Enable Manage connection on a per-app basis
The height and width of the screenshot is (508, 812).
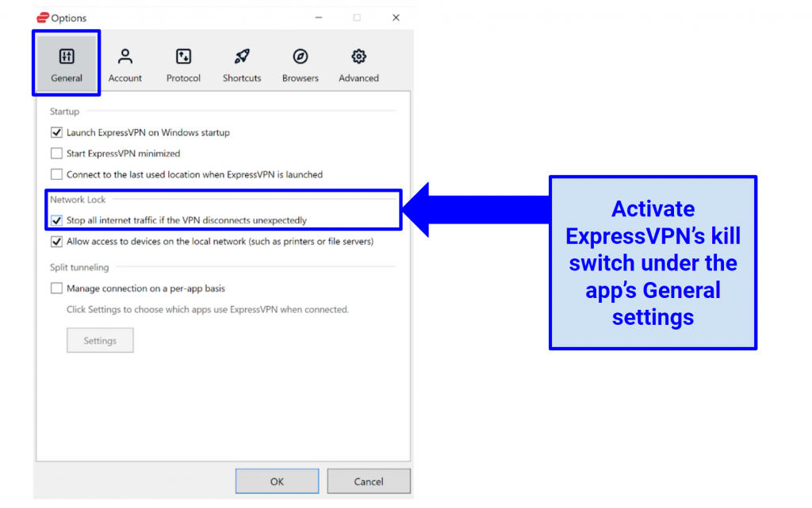(56, 288)
